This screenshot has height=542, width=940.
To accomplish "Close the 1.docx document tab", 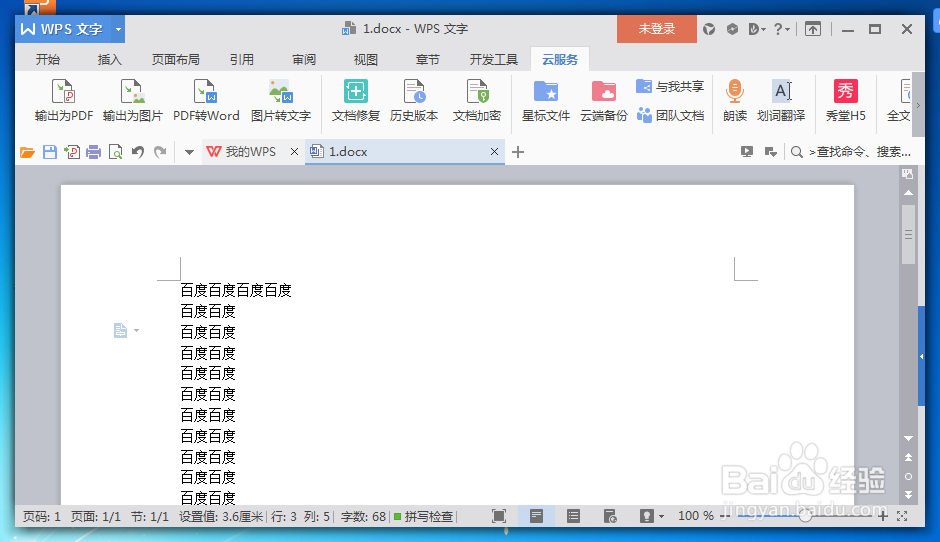I will tap(494, 152).
